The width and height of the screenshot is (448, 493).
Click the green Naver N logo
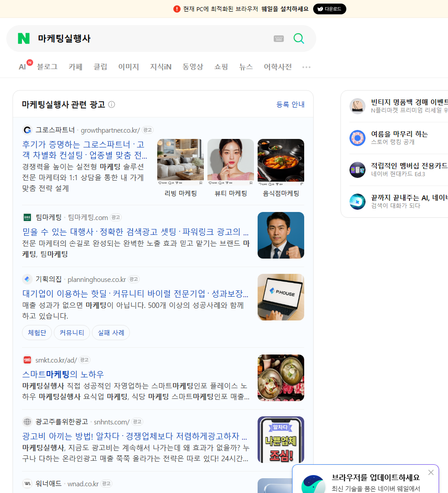[24, 39]
